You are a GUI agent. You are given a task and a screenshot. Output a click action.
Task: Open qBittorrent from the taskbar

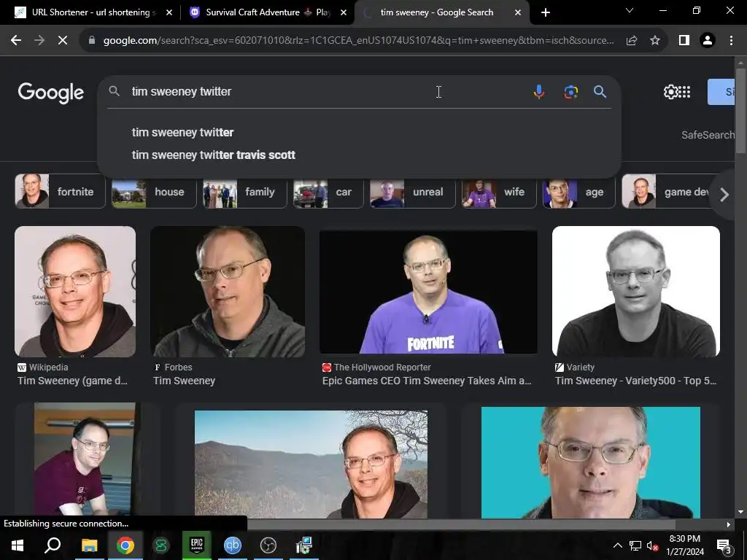pyautogui.click(x=233, y=545)
